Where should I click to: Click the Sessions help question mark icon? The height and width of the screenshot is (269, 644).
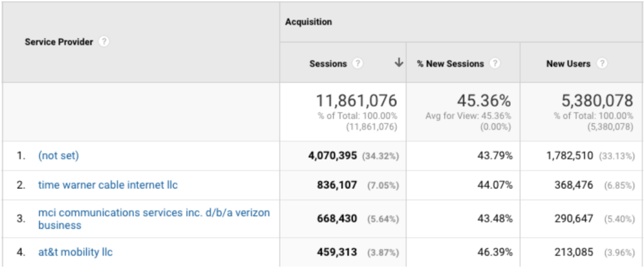point(358,64)
